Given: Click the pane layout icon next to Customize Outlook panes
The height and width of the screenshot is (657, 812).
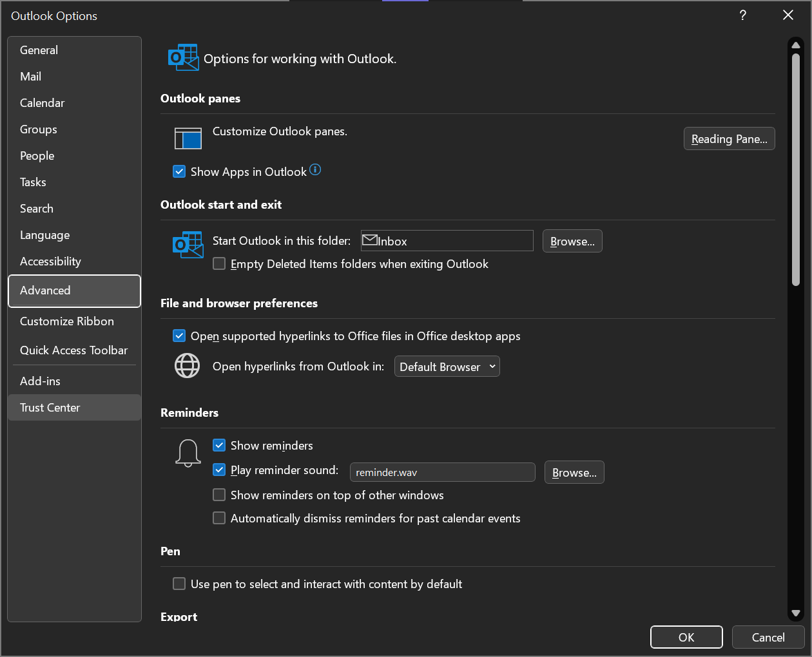Looking at the screenshot, I should coord(188,138).
